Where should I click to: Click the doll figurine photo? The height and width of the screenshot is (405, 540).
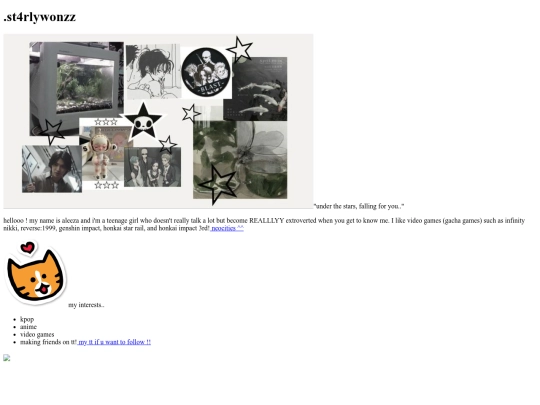[102, 153]
